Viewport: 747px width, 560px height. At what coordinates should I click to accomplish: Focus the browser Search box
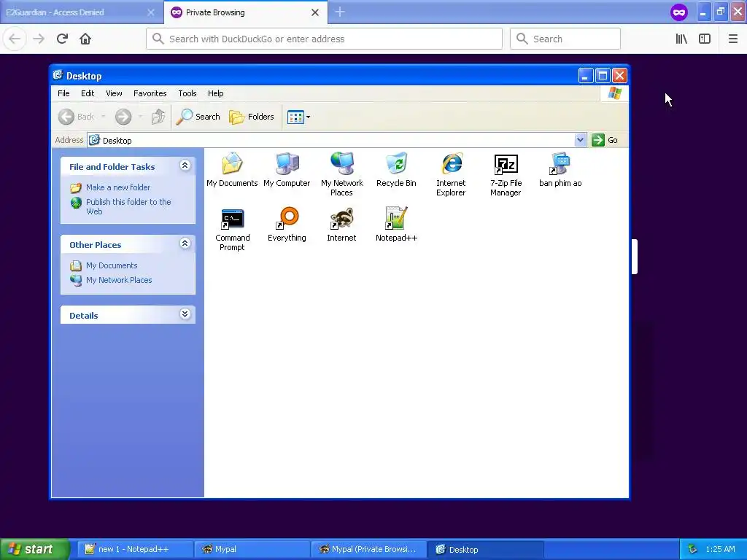565,39
